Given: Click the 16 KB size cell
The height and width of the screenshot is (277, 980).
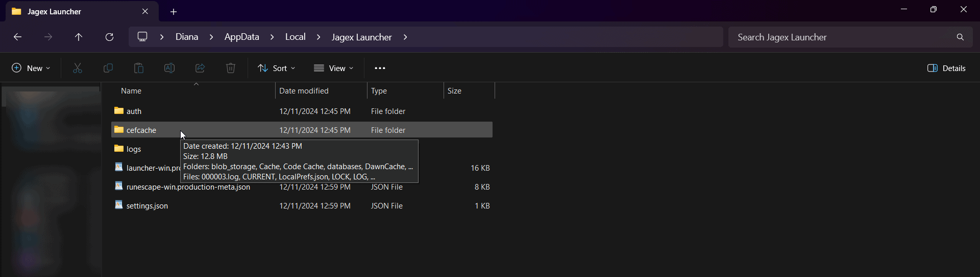Looking at the screenshot, I should tap(480, 168).
